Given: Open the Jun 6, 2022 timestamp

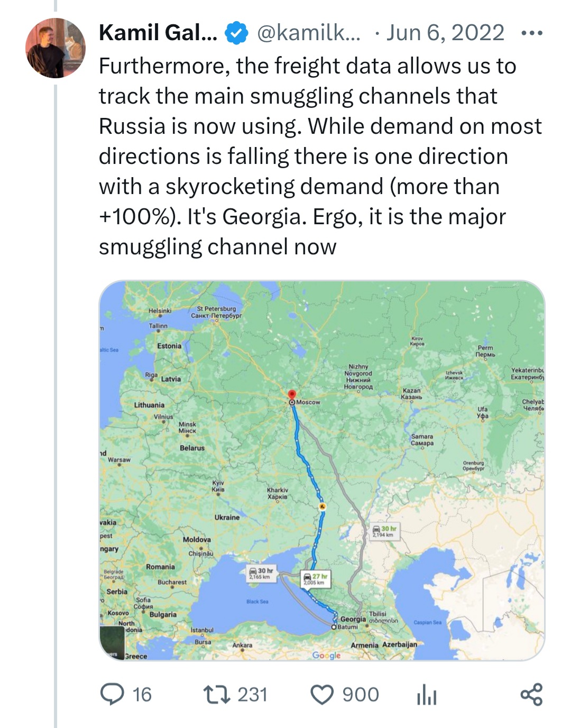Looking at the screenshot, I should click(x=445, y=33).
